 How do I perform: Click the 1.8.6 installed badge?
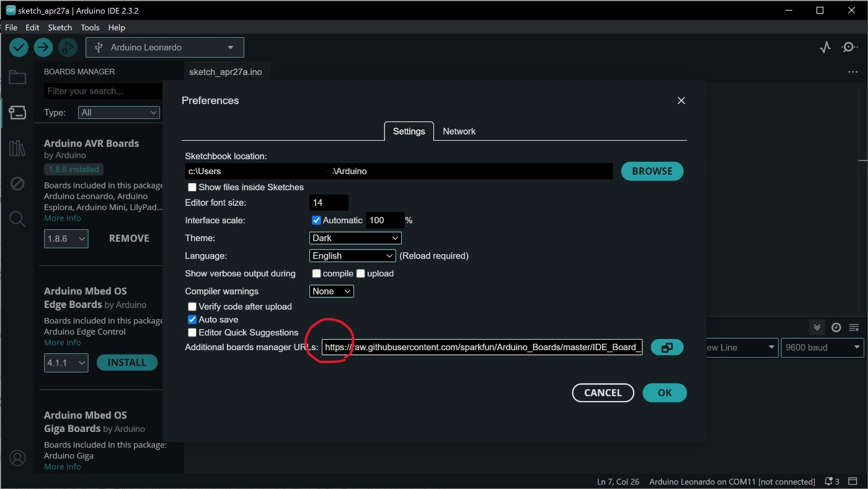(74, 169)
